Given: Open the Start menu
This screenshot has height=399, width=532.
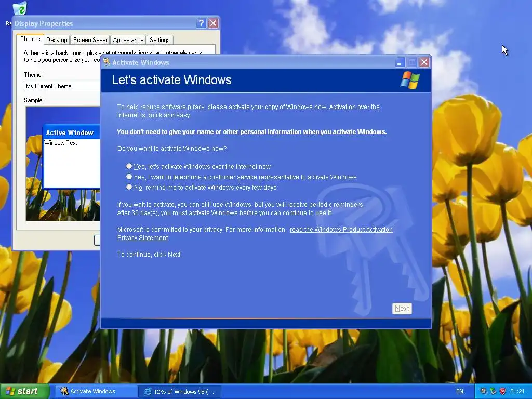Looking at the screenshot, I should pos(24,391).
